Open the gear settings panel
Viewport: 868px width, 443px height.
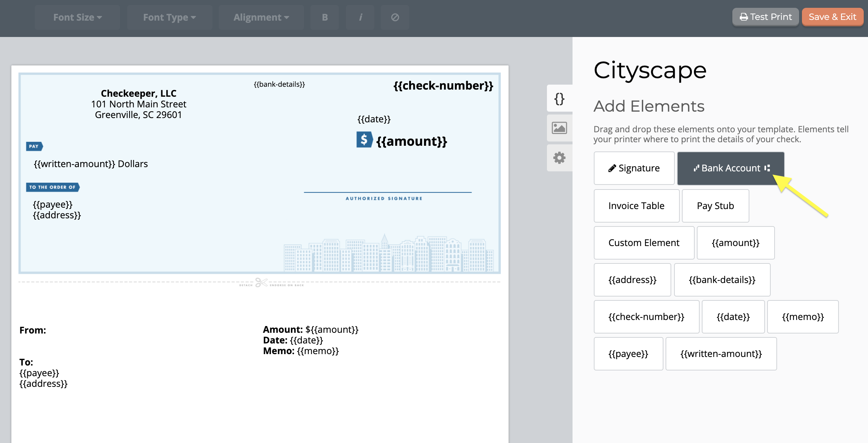[x=559, y=158]
